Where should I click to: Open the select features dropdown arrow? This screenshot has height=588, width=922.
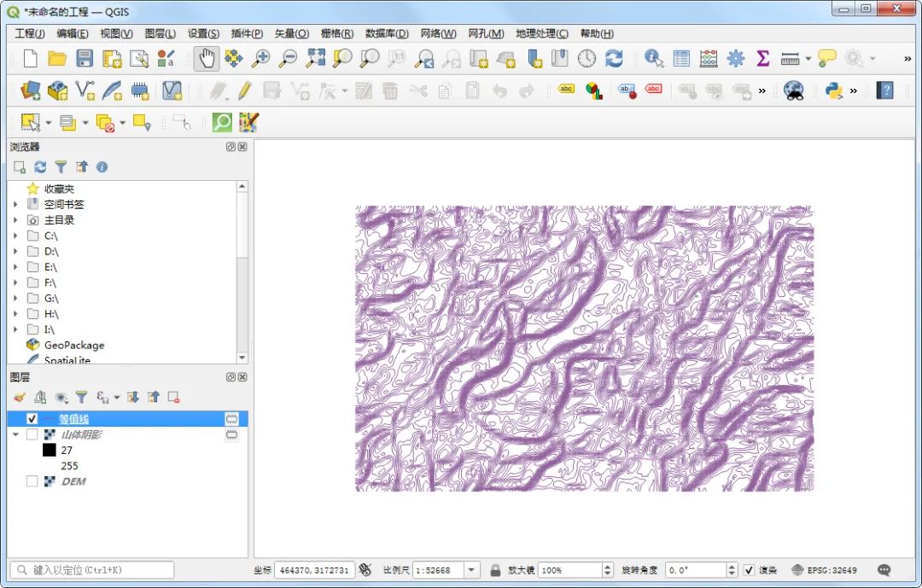[49, 123]
